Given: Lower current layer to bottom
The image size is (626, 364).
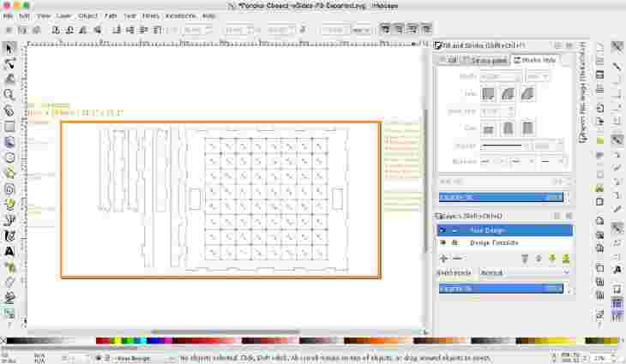Looking at the screenshot, I should tap(566, 259).
